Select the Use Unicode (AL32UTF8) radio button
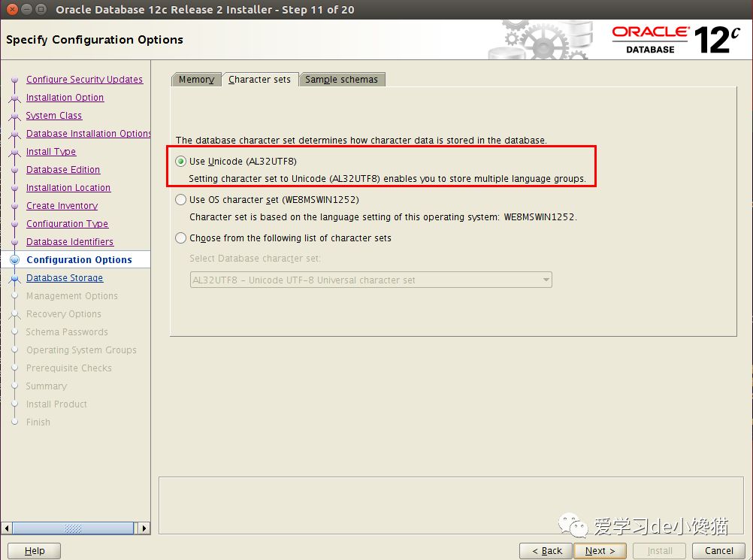753x560 pixels. coord(180,162)
